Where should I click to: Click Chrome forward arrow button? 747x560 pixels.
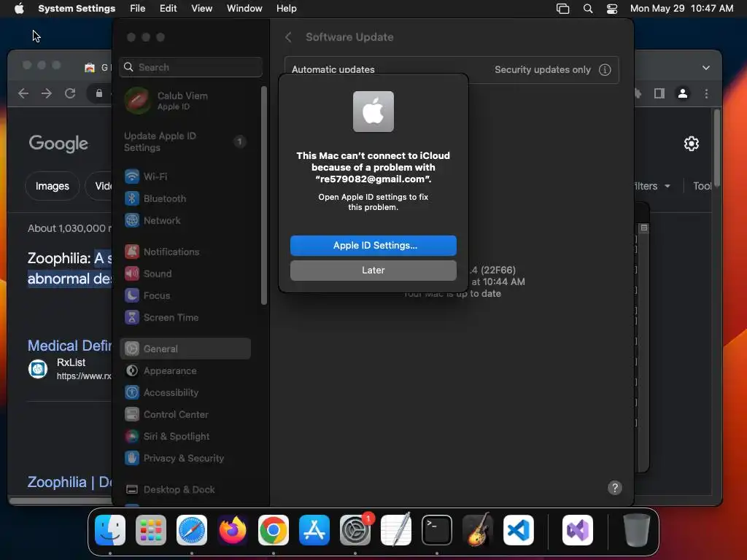click(47, 93)
